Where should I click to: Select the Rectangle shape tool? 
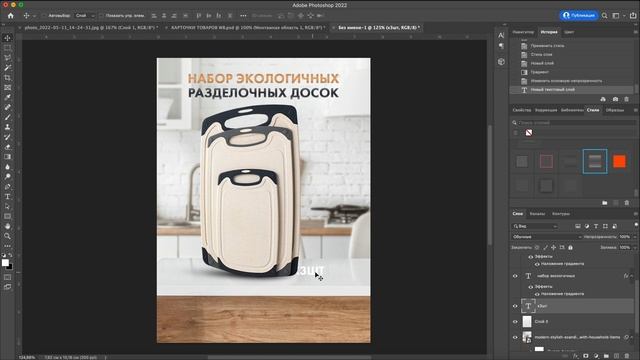(7, 216)
